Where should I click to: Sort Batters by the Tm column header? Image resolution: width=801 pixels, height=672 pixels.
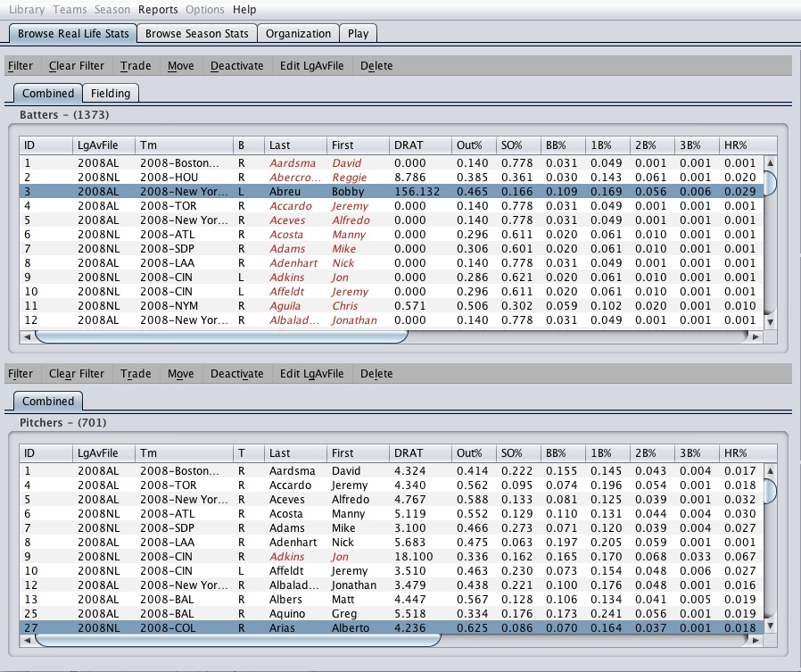pyautogui.click(x=184, y=145)
